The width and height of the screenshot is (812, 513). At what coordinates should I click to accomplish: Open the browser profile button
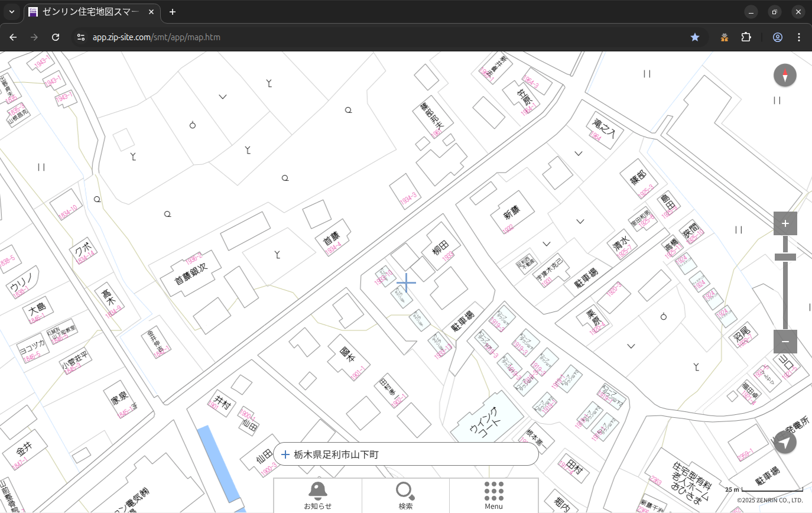coord(777,37)
